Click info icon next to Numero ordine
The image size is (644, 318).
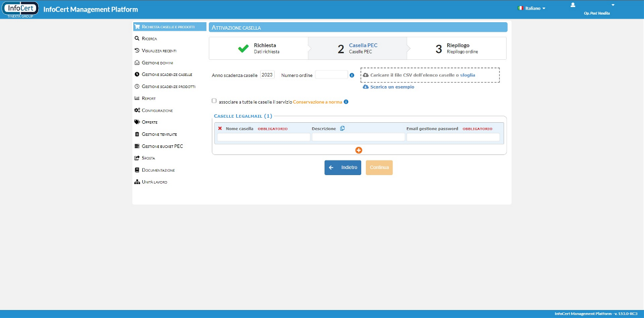coord(352,75)
